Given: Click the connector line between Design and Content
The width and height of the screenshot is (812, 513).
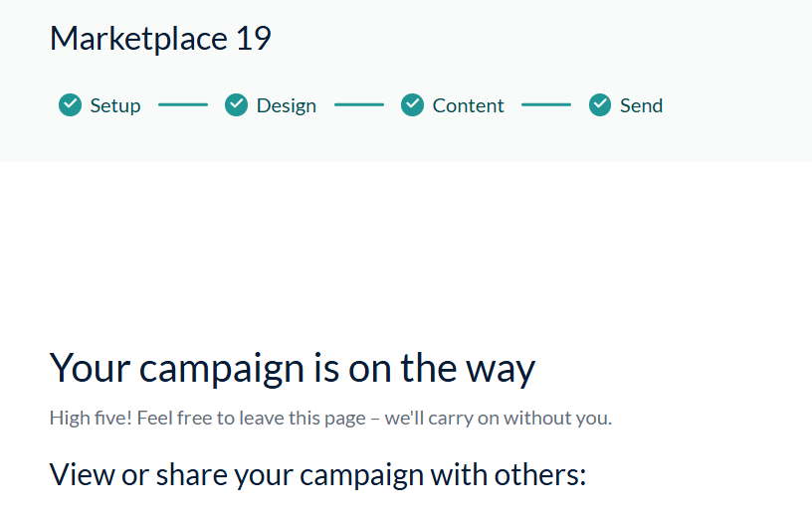Looking at the screenshot, I should [359, 104].
